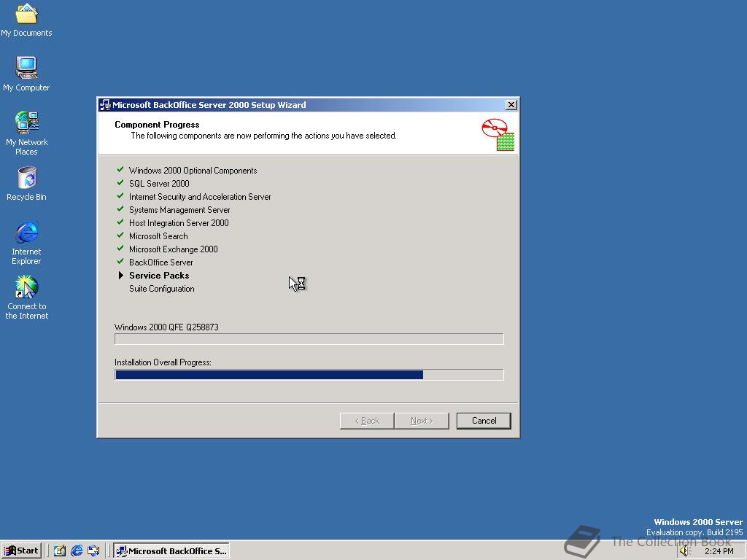Click bold 'Service Packs' entry
Image resolution: width=747 pixels, height=560 pixels.
click(x=159, y=275)
